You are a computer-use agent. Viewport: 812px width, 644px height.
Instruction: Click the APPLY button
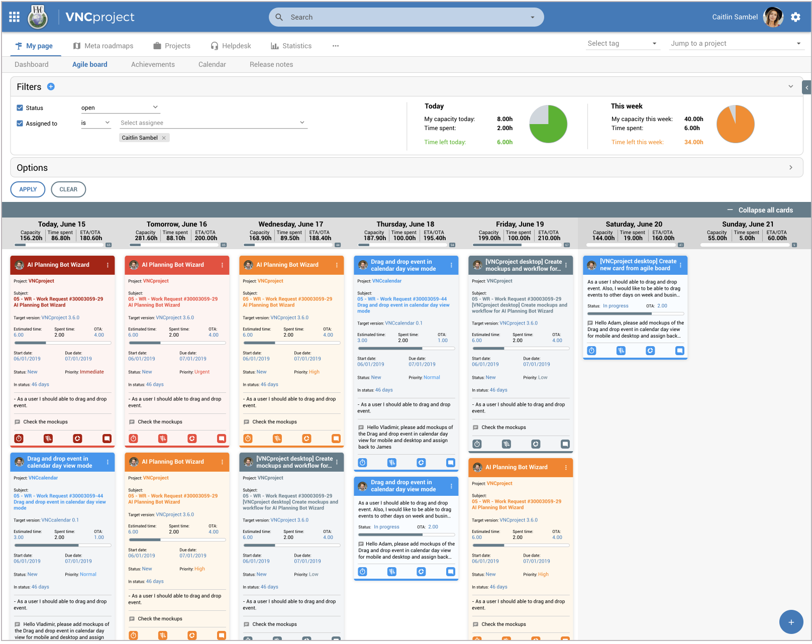click(28, 189)
